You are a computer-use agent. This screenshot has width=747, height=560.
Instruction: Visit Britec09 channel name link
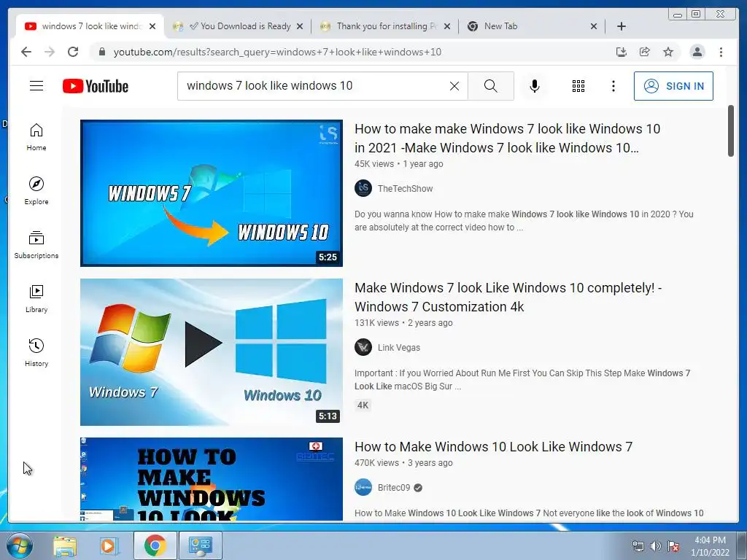(393, 487)
